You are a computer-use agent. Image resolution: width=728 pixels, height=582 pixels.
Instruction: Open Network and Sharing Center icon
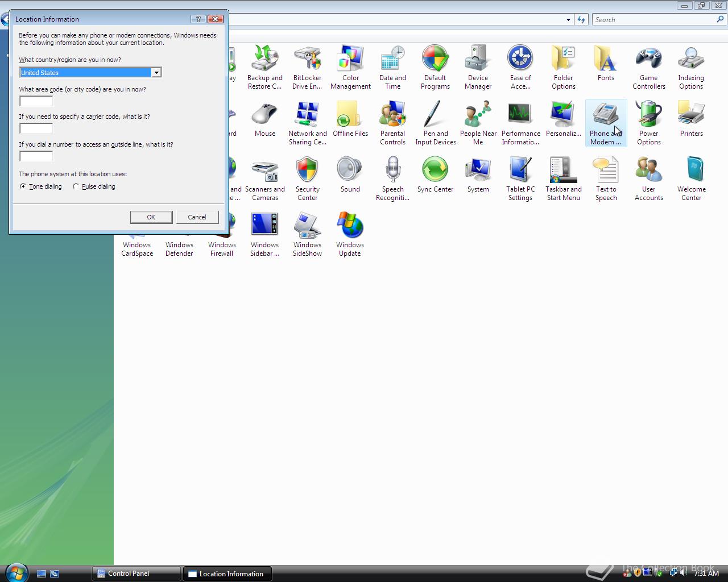point(307,123)
